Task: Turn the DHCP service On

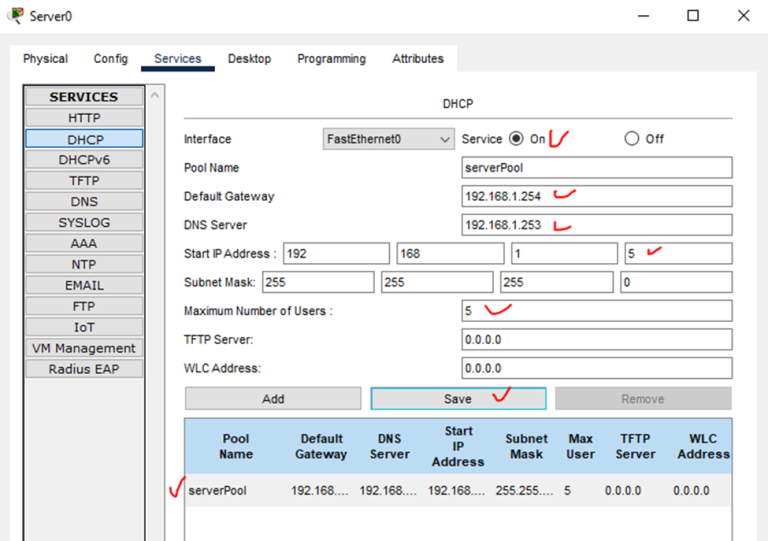Action: click(x=516, y=139)
